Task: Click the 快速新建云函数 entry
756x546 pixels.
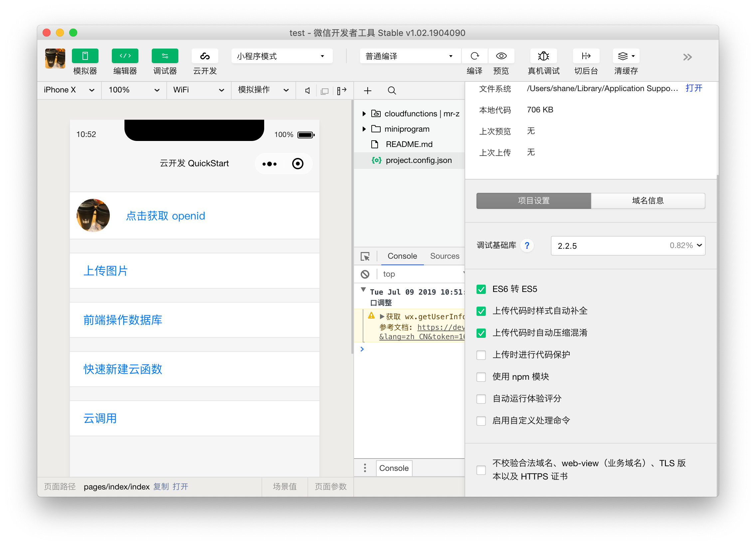Action: (x=194, y=369)
